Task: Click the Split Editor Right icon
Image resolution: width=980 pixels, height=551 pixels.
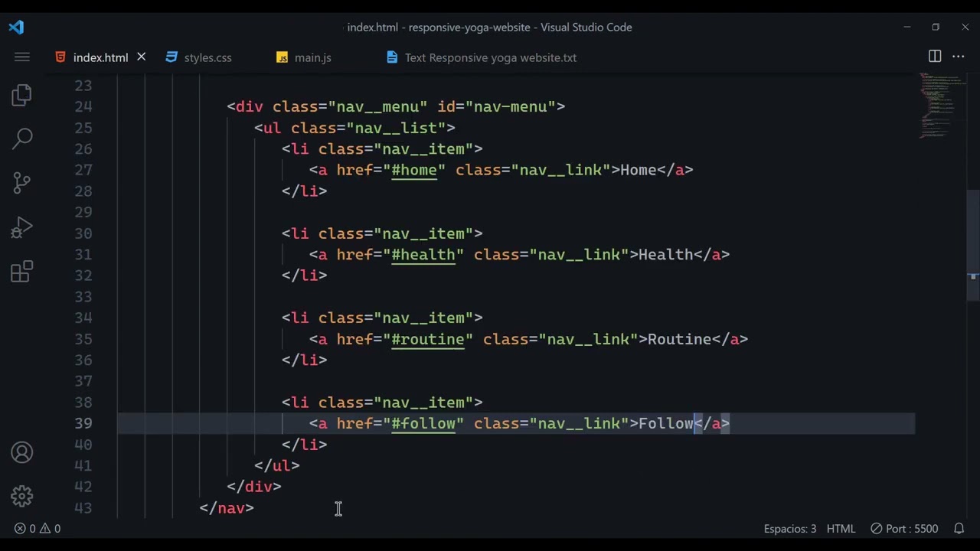Action: click(935, 57)
